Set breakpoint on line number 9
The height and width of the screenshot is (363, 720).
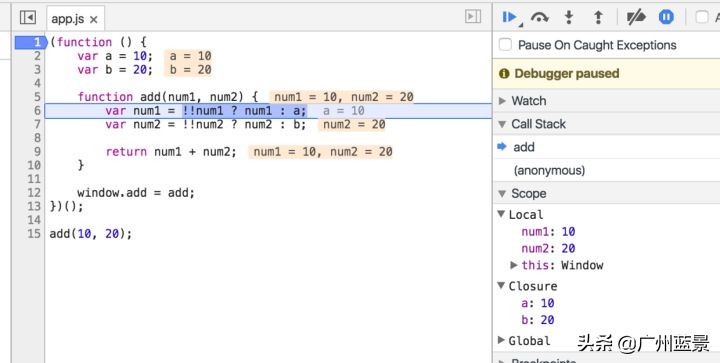click(37, 151)
